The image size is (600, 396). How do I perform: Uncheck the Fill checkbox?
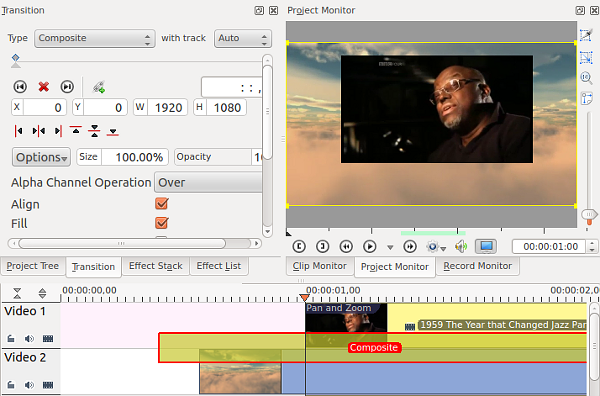pos(162,223)
